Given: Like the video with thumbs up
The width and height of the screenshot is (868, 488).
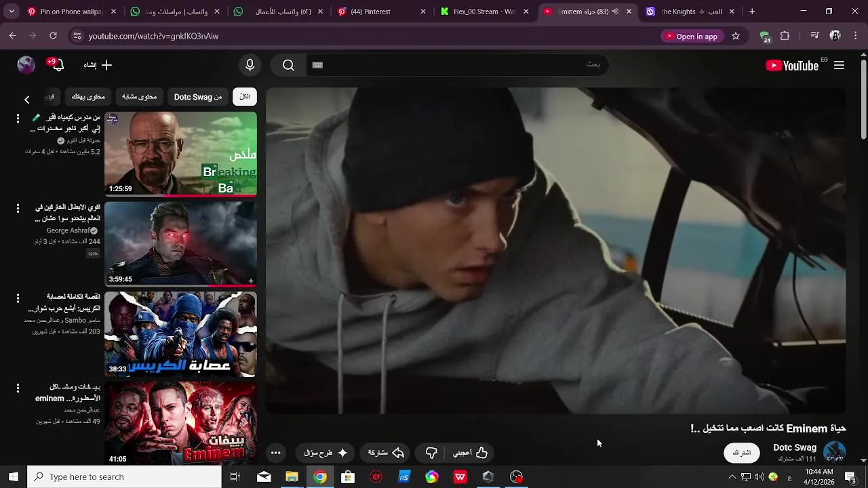Looking at the screenshot, I should pos(470,453).
